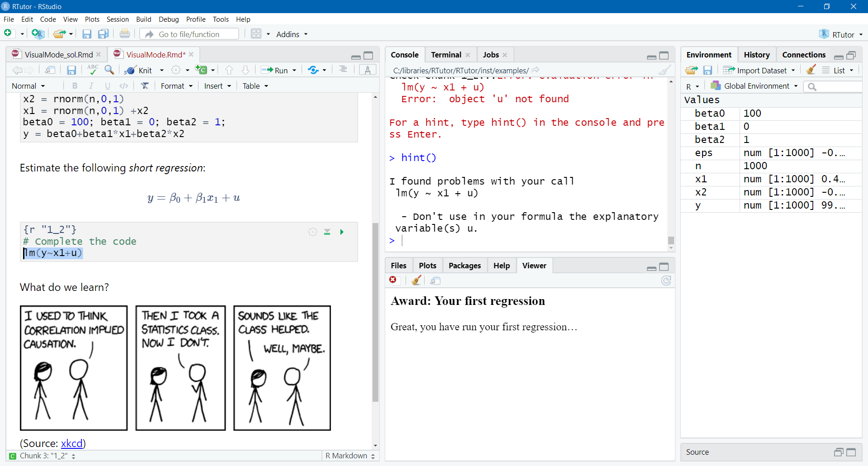The image size is (868, 466).
Task: Save the current document from main toolbar
Action: tap(87, 34)
